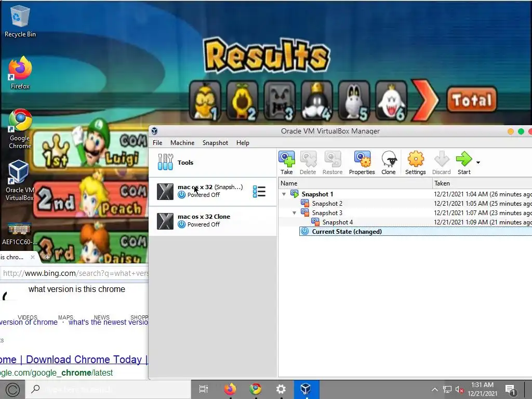This screenshot has height=399, width=532.
Task: Close the browser tab behind VirtualBox
Action: point(33,257)
